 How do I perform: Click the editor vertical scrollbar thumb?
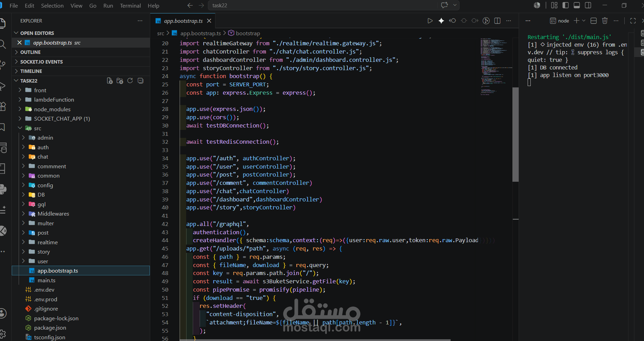516,134
